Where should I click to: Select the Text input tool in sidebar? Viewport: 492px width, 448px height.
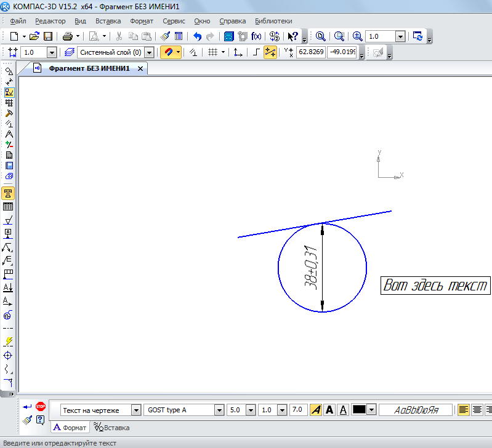(x=9, y=193)
